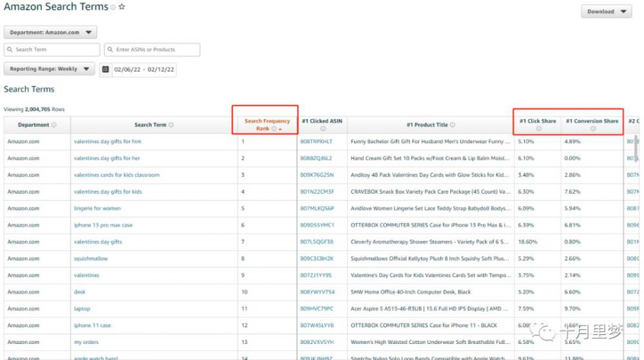Click the #1 Conversion Share info icon

point(593,129)
